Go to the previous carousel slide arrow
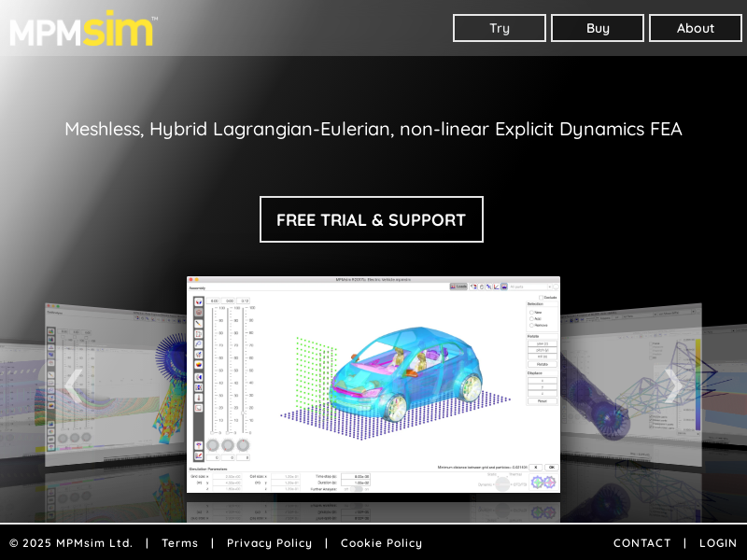 pos(73,385)
